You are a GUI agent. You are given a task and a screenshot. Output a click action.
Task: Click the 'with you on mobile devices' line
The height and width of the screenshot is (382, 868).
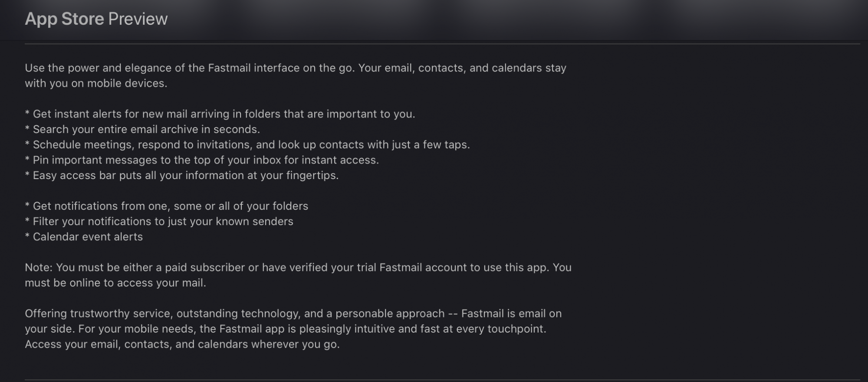point(96,83)
